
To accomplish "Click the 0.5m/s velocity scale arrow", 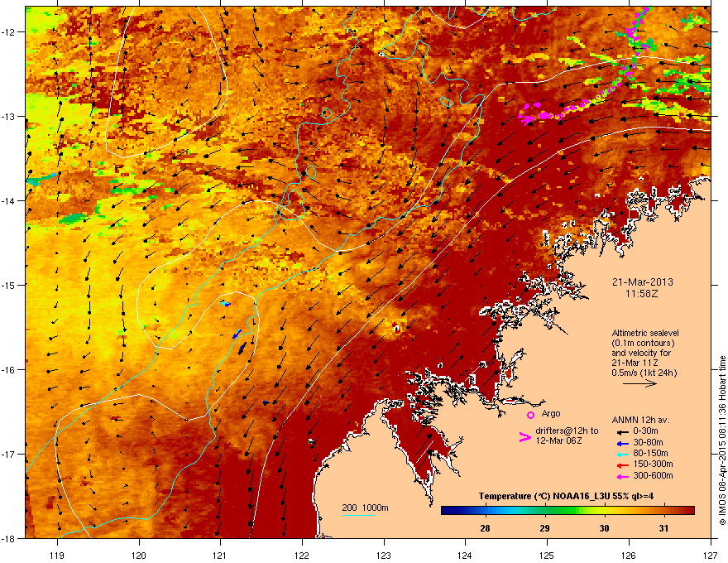I will (x=639, y=383).
